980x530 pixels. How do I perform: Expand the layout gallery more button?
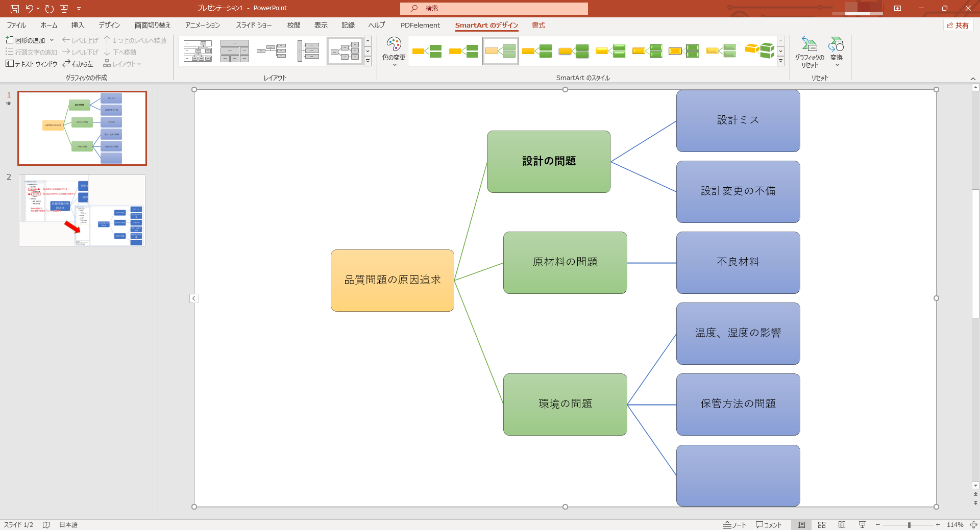click(x=367, y=61)
